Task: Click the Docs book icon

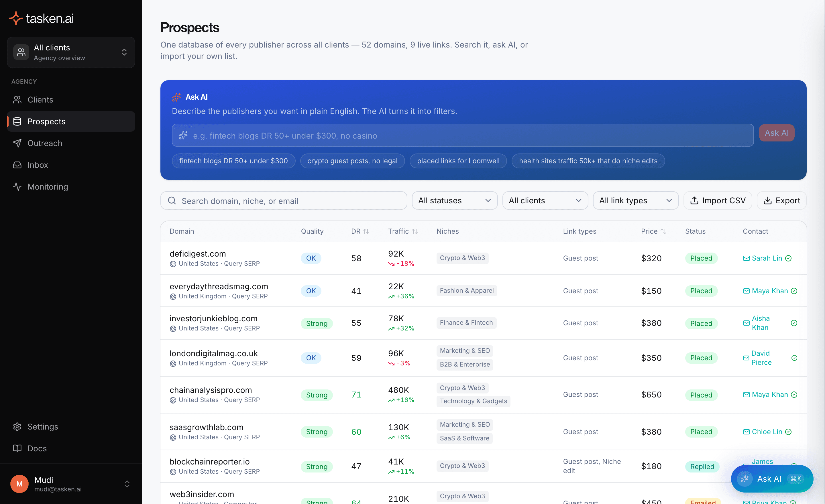Action: click(x=17, y=448)
